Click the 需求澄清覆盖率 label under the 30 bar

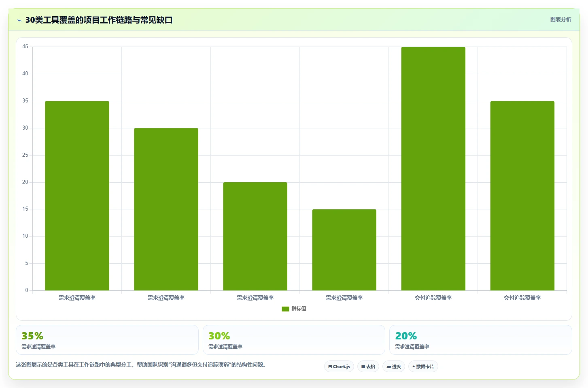pyautogui.click(x=166, y=298)
